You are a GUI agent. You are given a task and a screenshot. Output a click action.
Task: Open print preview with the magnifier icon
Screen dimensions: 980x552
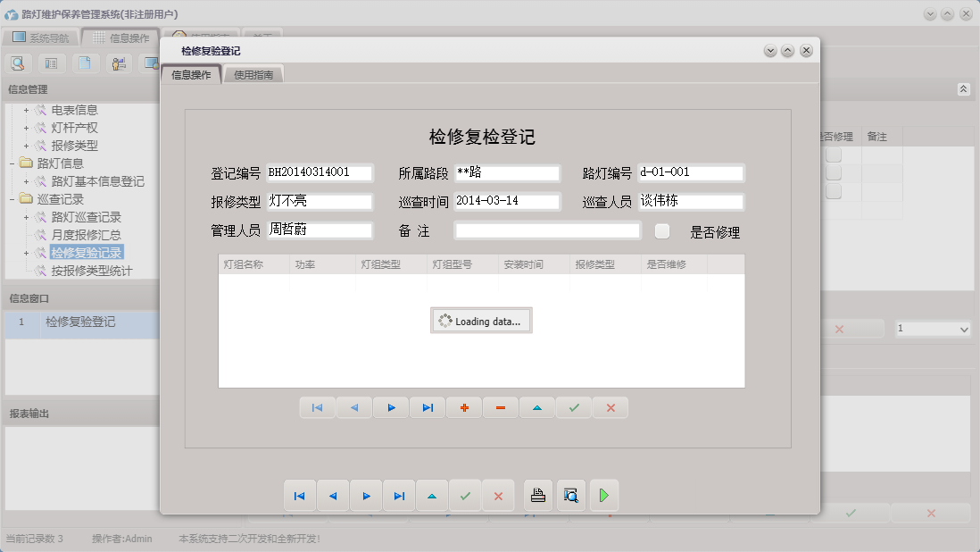(x=571, y=496)
